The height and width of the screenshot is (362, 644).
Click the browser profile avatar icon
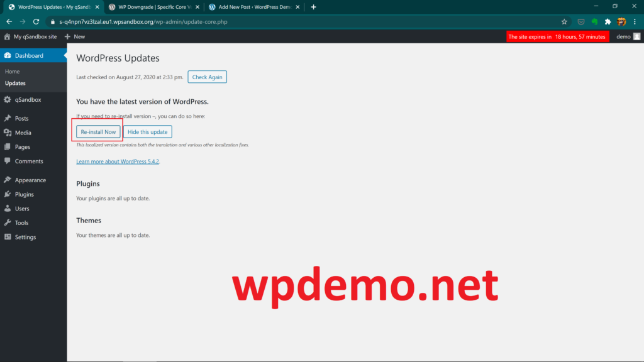click(x=621, y=22)
